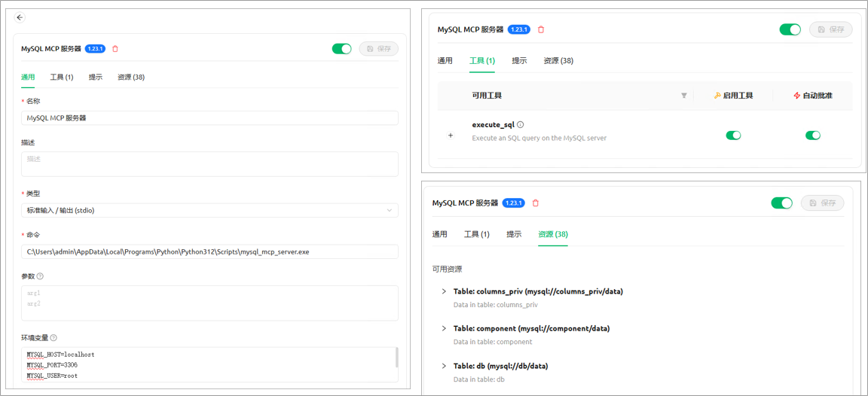Expand the execute_sql row with plus icon
868x396 pixels.
click(x=450, y=136)
